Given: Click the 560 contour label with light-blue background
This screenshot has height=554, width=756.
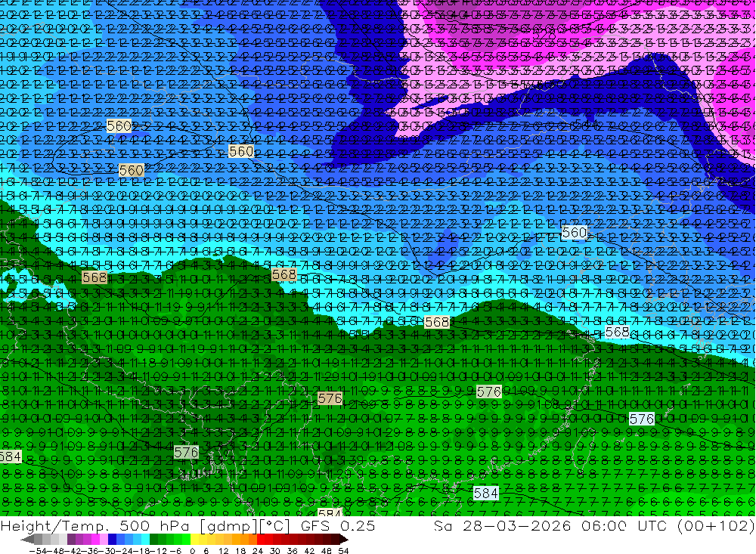Looking at the screenshot, I should click(x=575, y=233).
